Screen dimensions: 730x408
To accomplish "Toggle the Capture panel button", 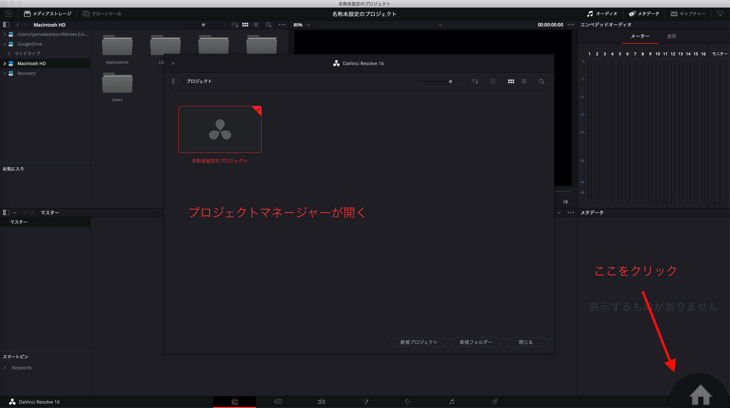I will coord(688,14).
